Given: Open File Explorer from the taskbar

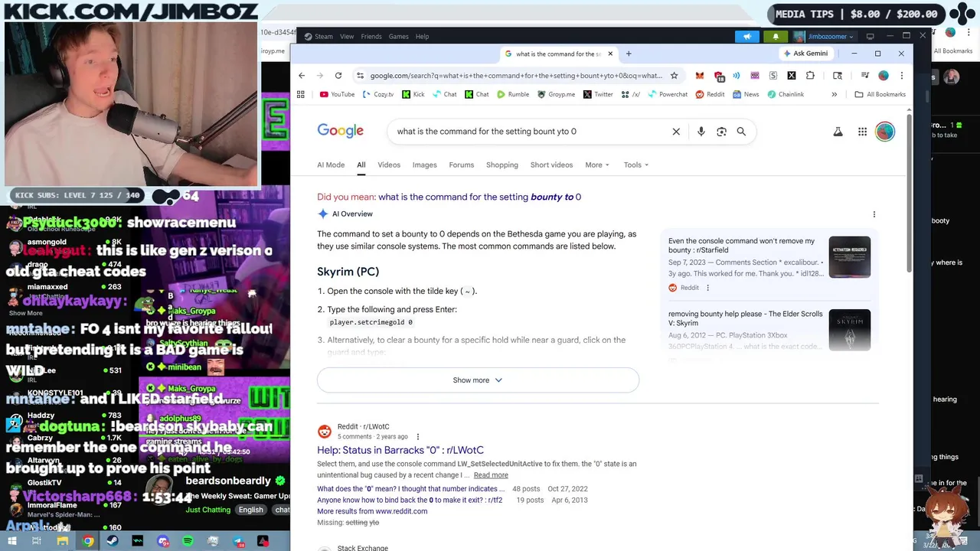Looking at the screenshot, I should point(63,541).
